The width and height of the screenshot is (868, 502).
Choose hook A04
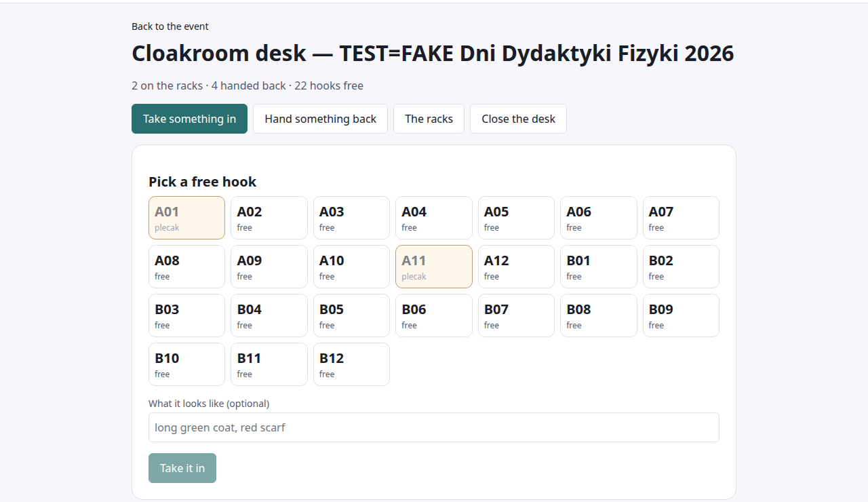point(434,218)
